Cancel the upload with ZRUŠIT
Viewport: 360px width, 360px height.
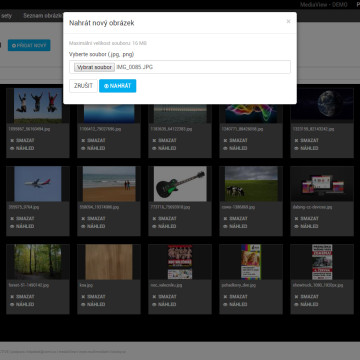(x=83, y=86)
